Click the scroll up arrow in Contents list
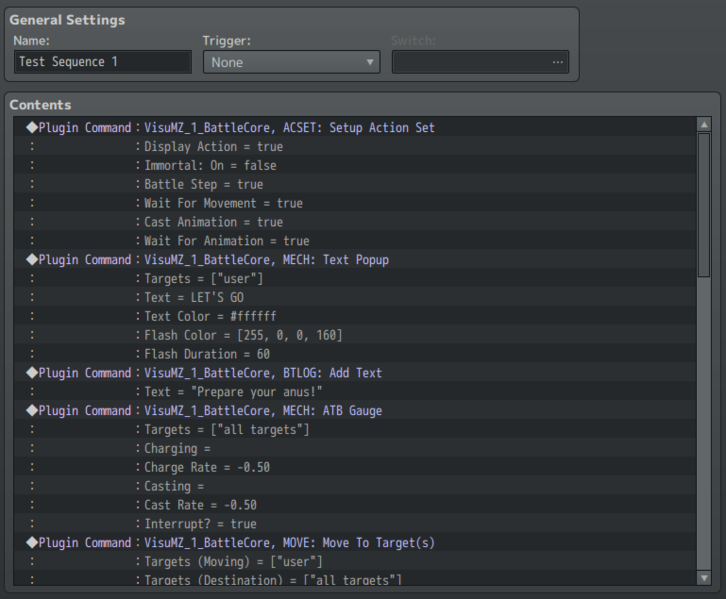 (704, 125)
